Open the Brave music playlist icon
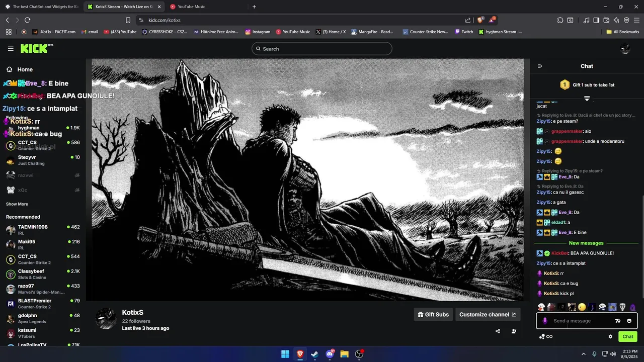 [x=586, y=20]
